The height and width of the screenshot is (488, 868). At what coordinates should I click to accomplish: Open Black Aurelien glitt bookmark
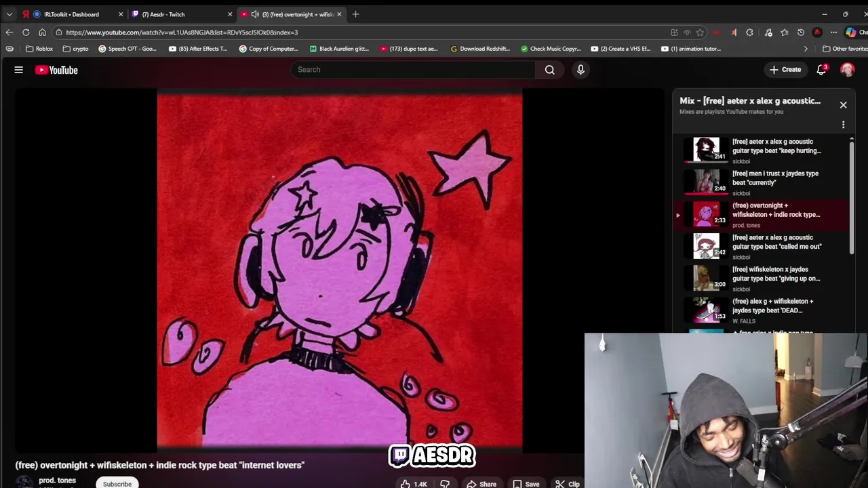(x=339, y=49)
